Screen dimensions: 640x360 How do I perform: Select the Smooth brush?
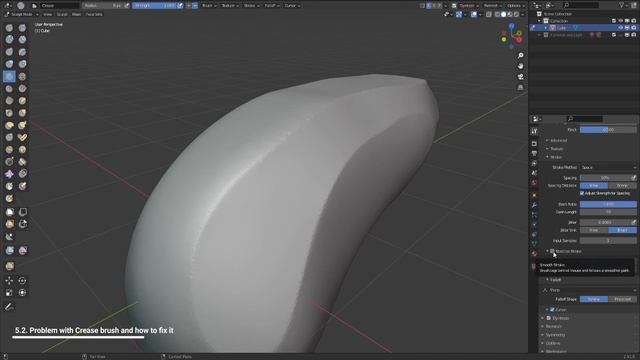pos(22,76)
